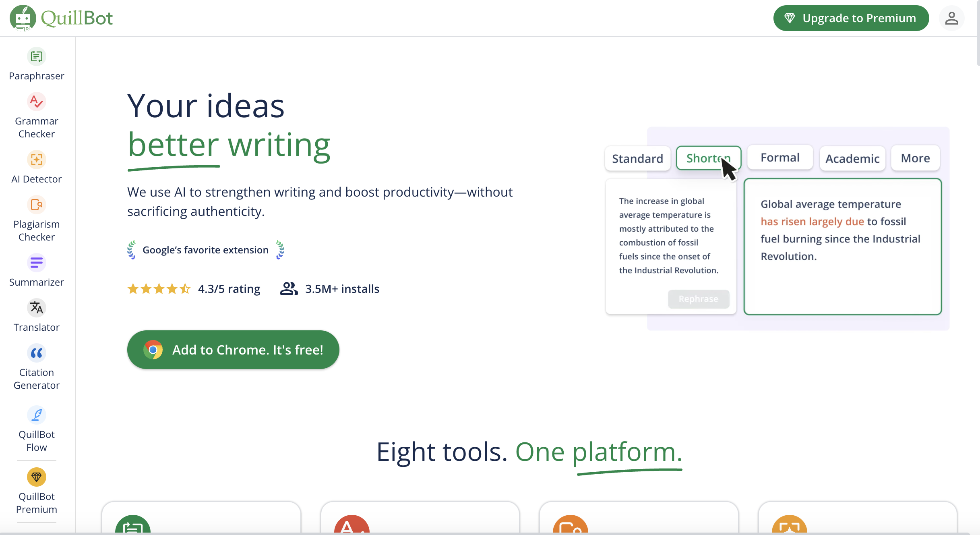Open the user account profile icon
Screen dimensions: 980x535
click(951, 18)
